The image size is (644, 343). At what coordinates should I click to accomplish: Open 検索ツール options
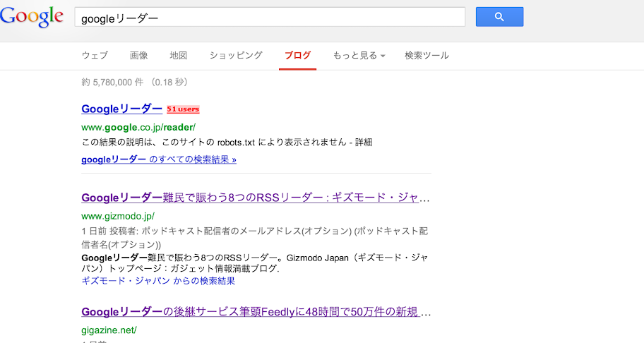pos(427,55)
